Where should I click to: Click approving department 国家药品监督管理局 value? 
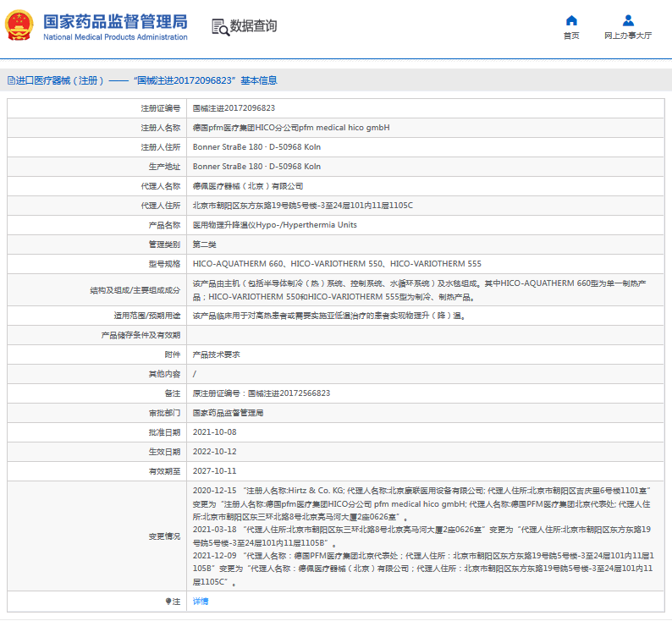[228, 413]
